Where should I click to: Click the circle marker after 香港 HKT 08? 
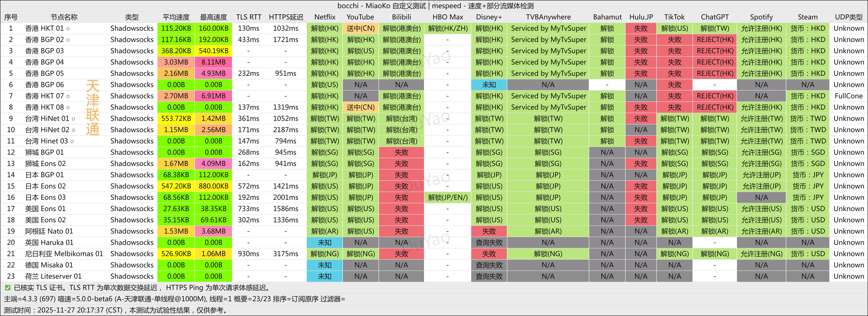point(68,108)
